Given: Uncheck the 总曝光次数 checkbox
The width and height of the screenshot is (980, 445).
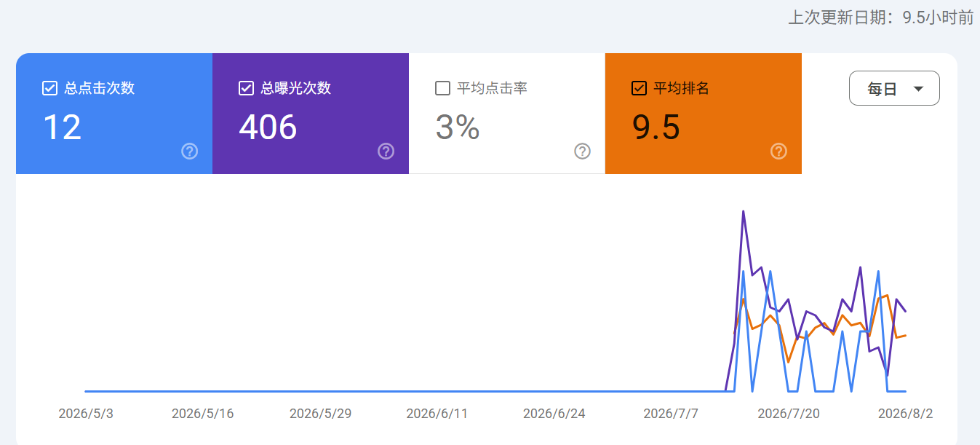Looking at the screenshot, I should 246,88.
